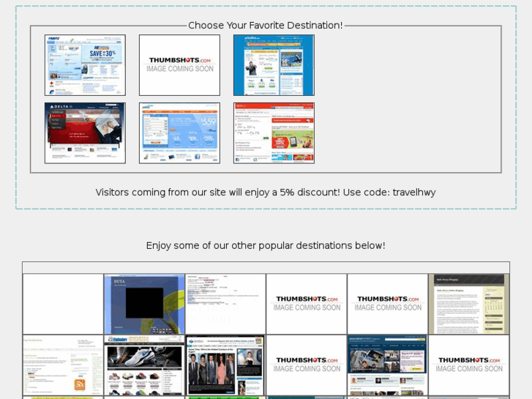Open the Orbitz 'Save 30%' thumbnail
This screenshot has width=532, height=399.
(85, 65)
